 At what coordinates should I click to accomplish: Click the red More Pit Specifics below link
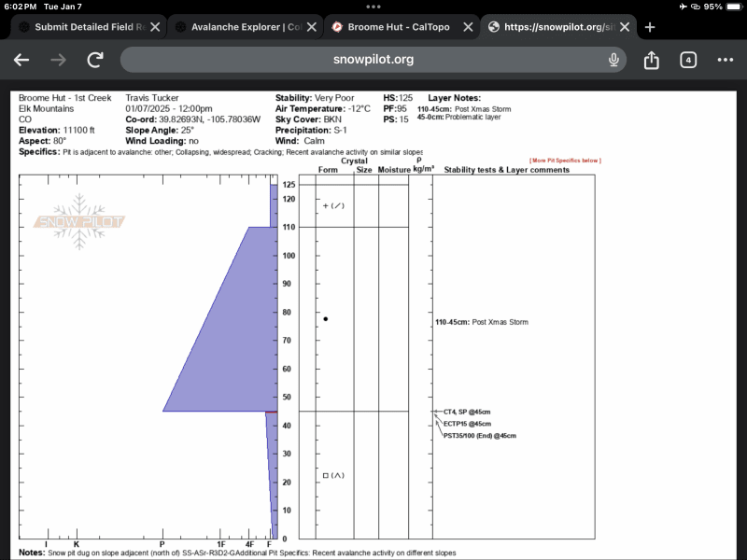click(565, 161)
